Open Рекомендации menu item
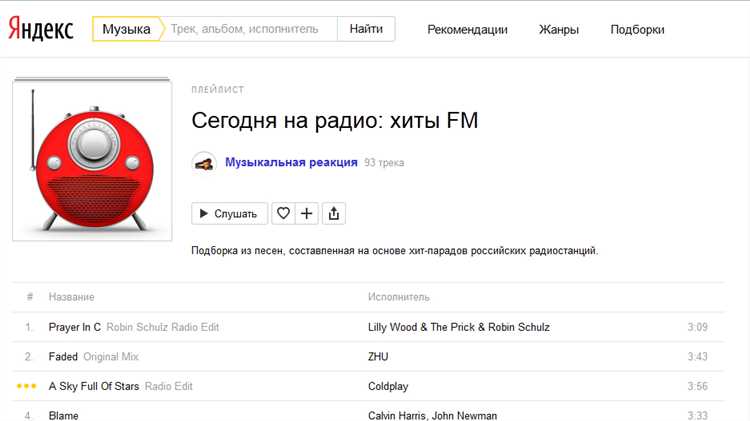 tap(467, 29)
